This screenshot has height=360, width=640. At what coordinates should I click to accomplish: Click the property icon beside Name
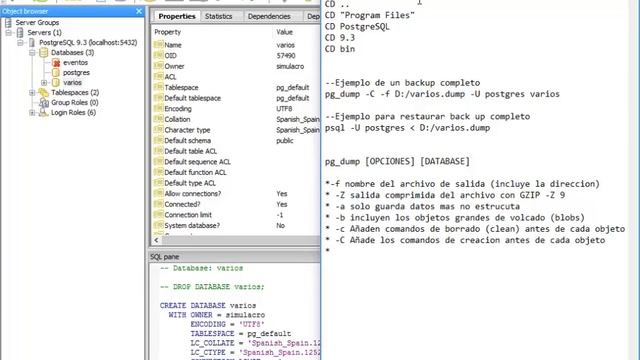158,44
